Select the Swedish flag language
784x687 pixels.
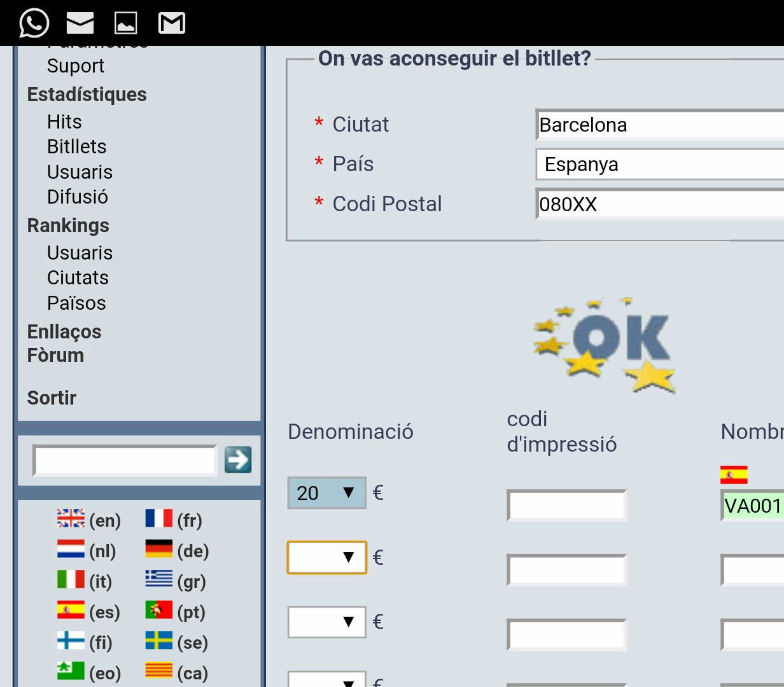coord(159,641)
